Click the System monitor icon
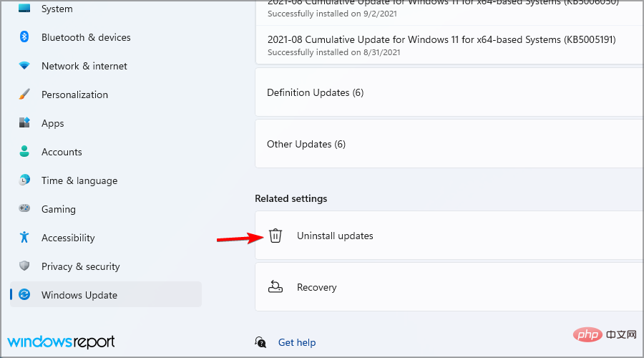Image resolution: width=644 pixels, height=358 pixels. point(24,8)
